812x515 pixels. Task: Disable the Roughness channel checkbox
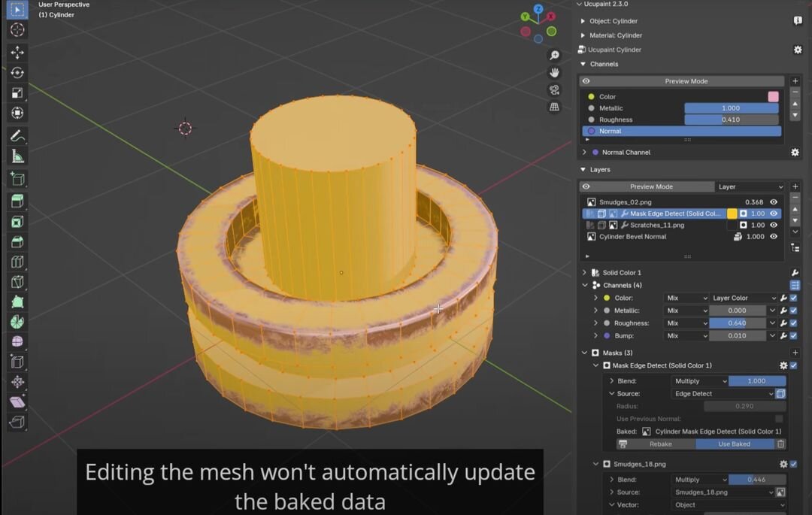click(794, 323)
